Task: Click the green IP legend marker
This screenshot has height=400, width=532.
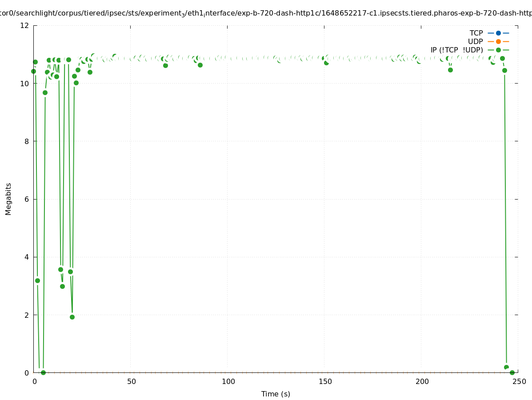Action: 498,50
